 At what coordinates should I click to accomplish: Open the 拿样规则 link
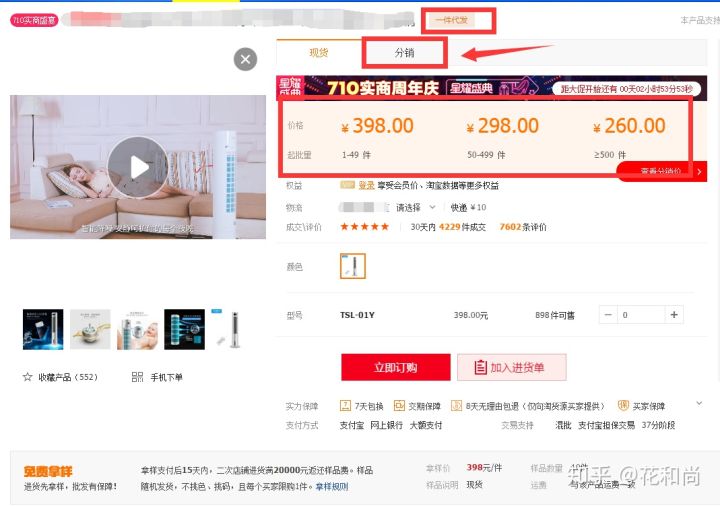[332, 486]
